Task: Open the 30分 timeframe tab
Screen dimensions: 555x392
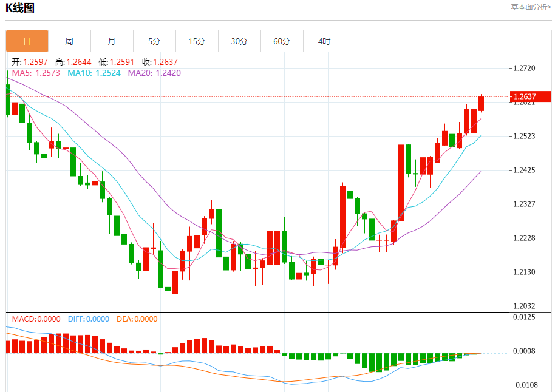Action: click(239, 41)
